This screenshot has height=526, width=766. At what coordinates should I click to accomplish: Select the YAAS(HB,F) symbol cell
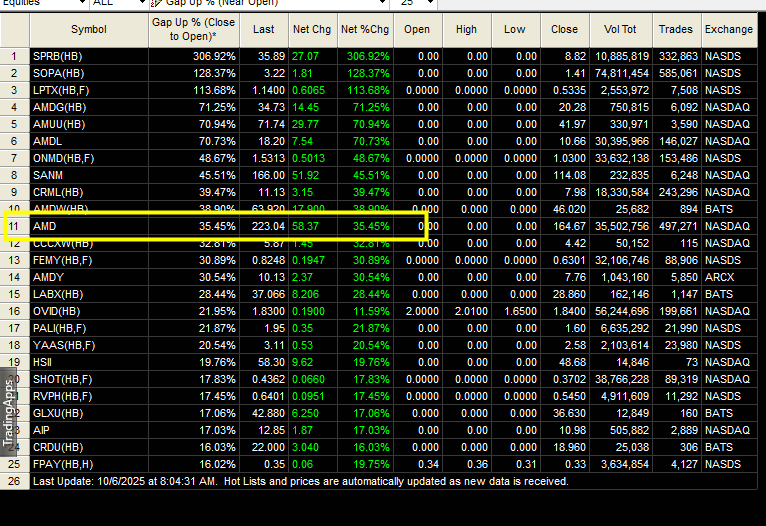pyautogui.click(x=89, y=345)
